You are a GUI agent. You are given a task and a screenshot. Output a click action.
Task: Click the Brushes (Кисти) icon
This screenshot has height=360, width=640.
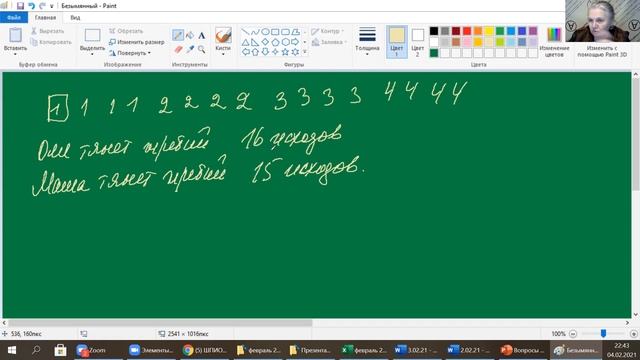pyautogui.click(x=223, y=35)
